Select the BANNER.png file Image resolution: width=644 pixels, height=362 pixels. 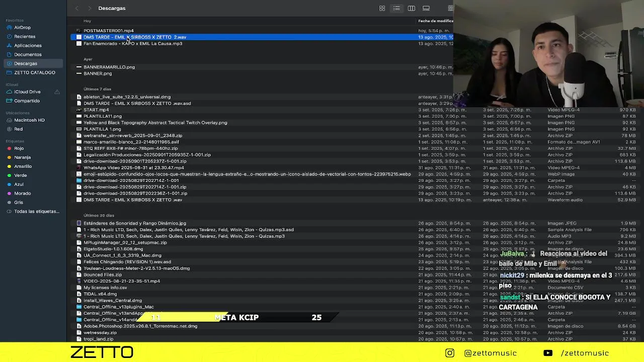98,73
